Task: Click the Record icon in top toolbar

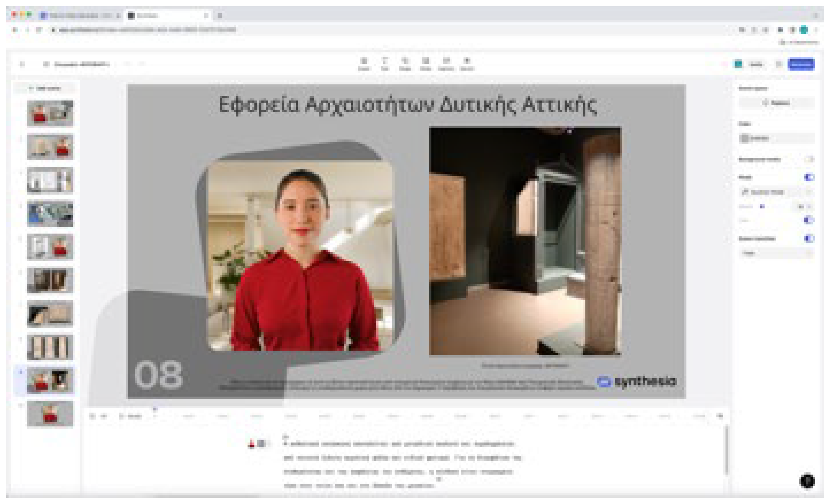Action: tap(467, 63)
